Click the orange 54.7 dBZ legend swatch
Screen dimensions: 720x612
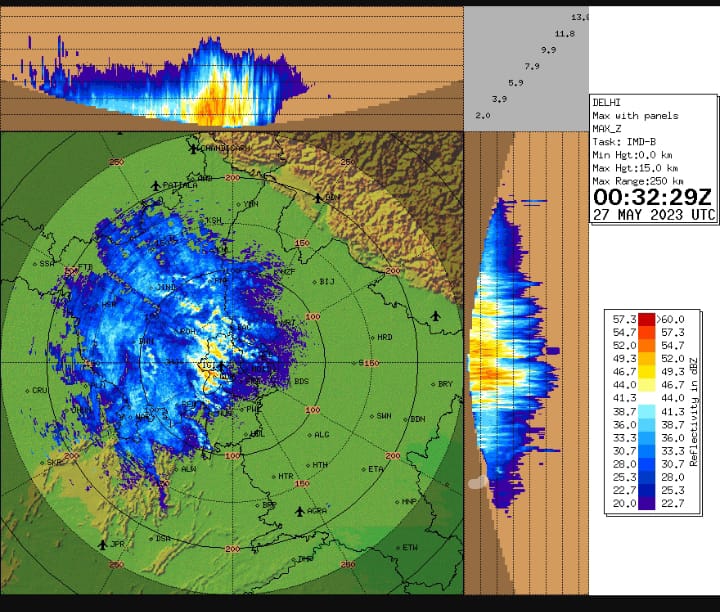(x=647, y=345)
